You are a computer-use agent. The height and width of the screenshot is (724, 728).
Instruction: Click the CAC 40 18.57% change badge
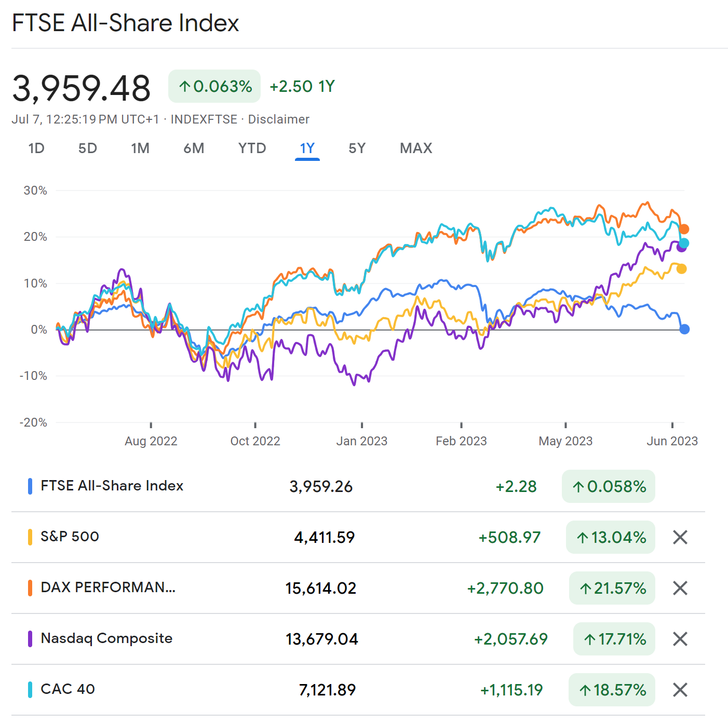click(612, 690)
